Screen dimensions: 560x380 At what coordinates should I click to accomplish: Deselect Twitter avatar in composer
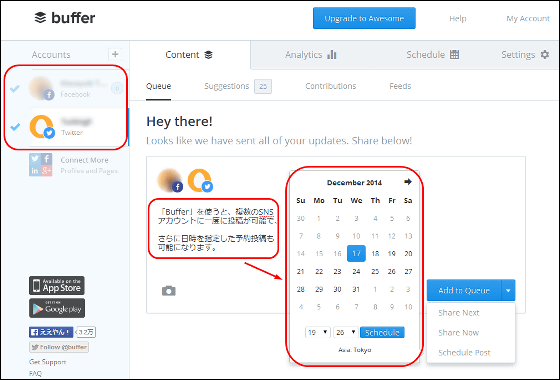tap(200, 180)
